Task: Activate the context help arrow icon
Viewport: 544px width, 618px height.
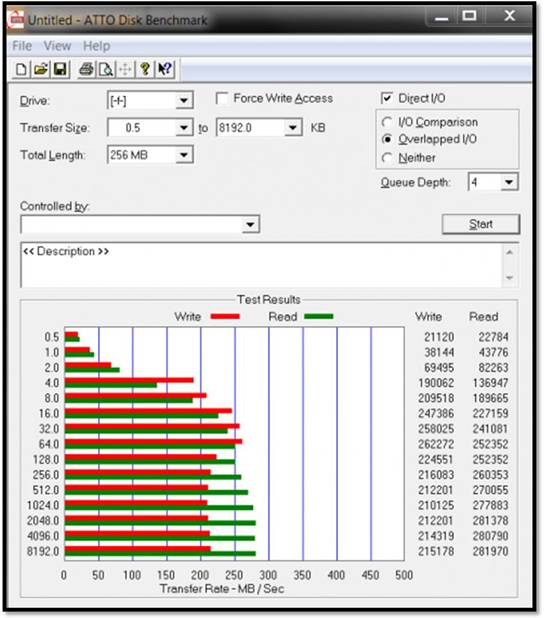Action: 164,69
